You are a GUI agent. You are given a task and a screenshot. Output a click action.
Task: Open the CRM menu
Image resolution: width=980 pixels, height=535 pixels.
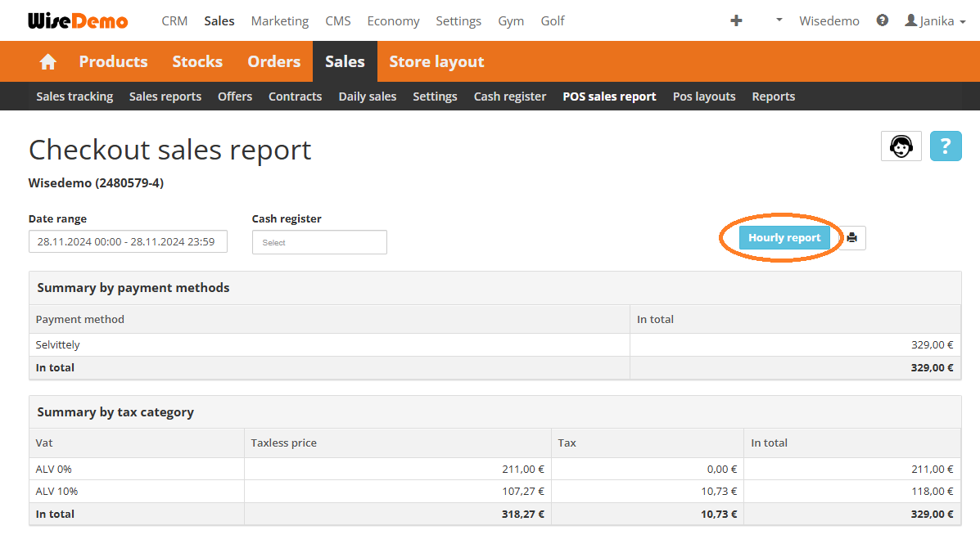tap(174, 20)
